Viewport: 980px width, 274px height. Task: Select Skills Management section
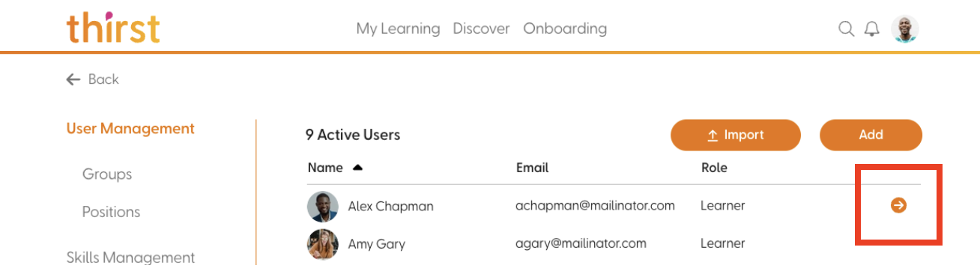click(130, 258)
